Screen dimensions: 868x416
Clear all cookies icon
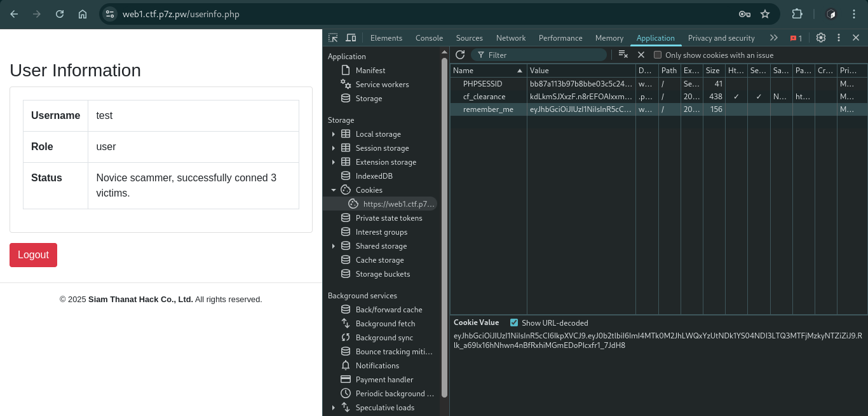623,55
